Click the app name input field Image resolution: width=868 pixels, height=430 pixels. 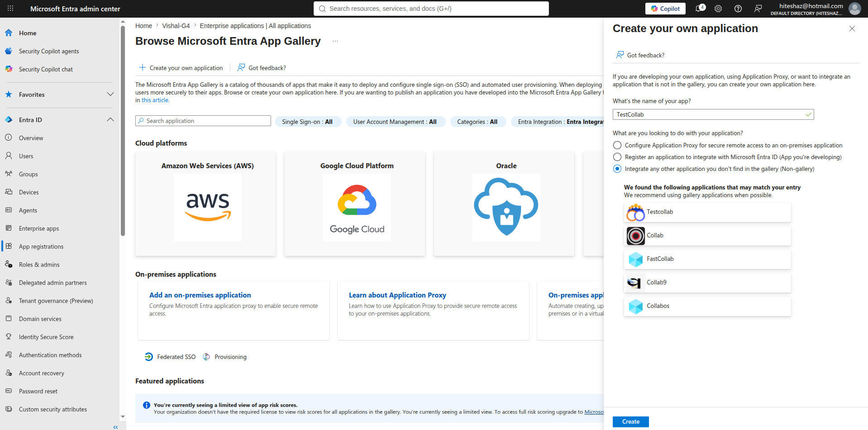click(x=713, y=114)
